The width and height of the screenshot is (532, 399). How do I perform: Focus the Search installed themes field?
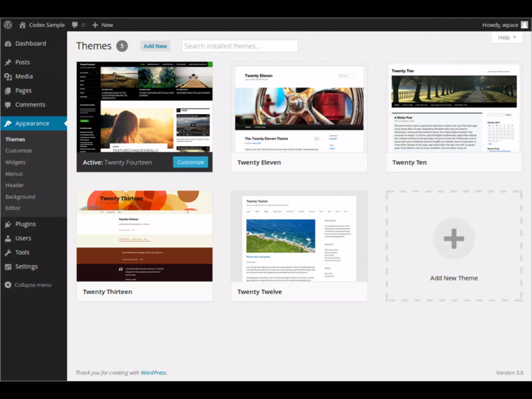[240, 46]
